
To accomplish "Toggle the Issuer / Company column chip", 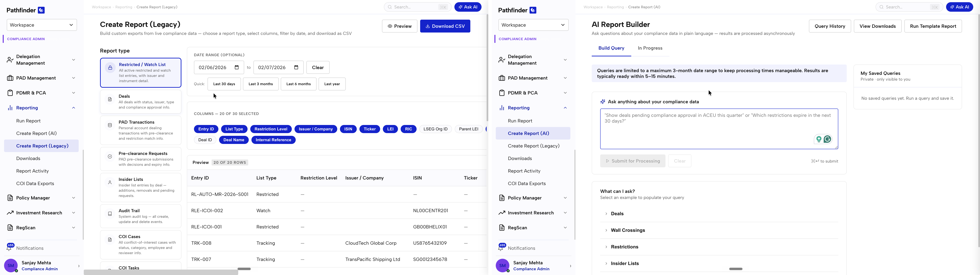I will click(315, 129).
